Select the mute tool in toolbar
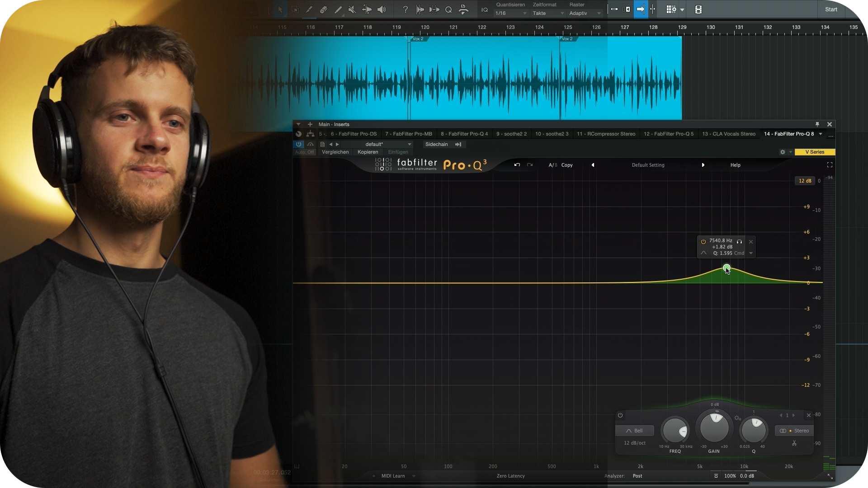The image size is (868, 488). tap(352, 9)
